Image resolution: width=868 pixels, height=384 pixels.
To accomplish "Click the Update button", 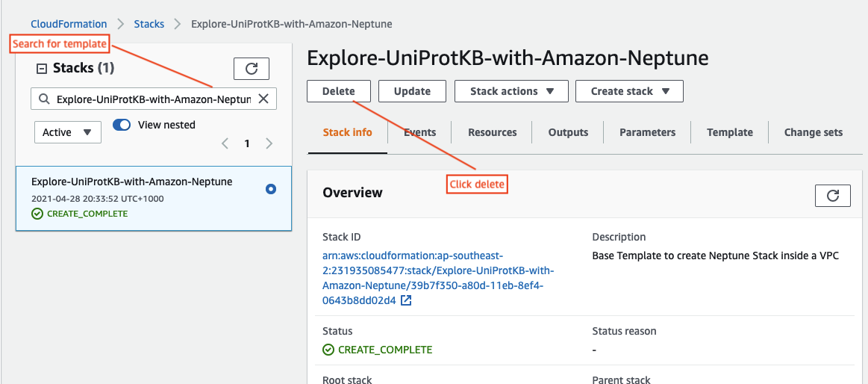I will (x=413, y=91).
